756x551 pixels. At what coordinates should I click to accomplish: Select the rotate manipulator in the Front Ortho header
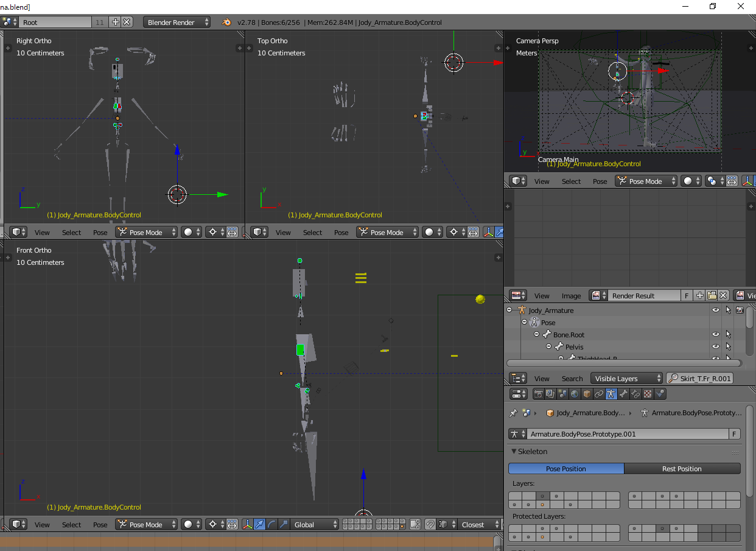tap(271, 524)
